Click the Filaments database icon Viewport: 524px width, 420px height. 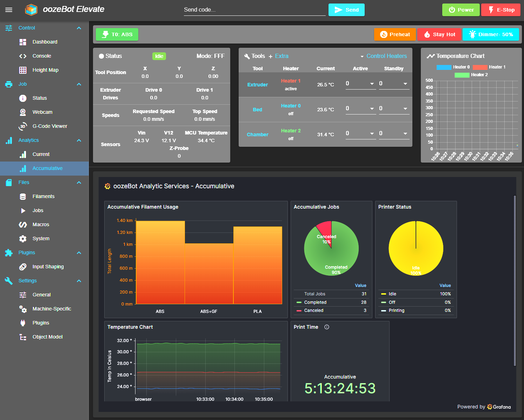pyautogui.click(x=23, y=197)
